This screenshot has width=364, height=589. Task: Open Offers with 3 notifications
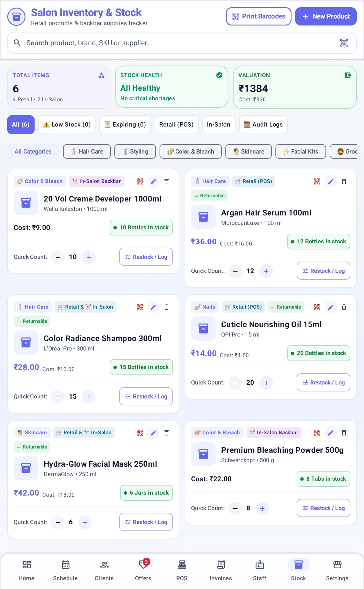(x=143, y=570)
